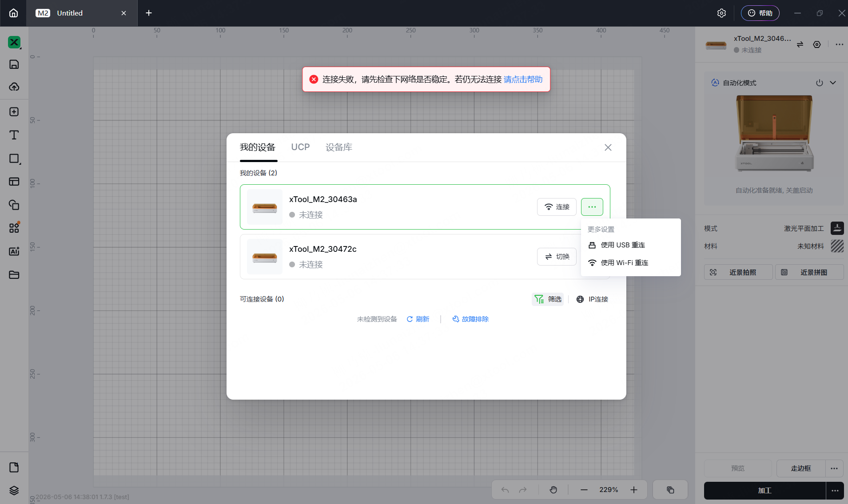Choose 使用 Wi-Fi 重连

tap(631, 263)
